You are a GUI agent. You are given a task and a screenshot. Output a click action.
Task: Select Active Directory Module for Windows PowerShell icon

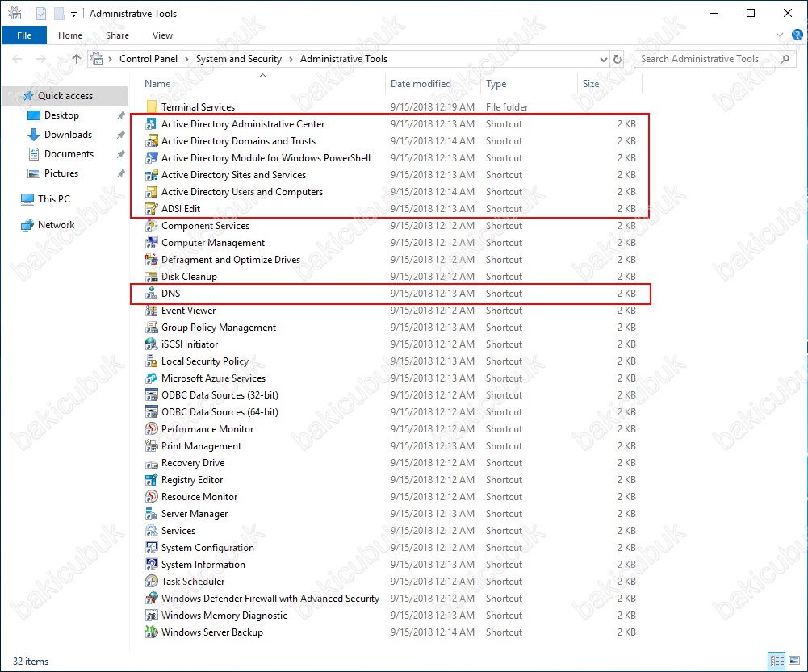click(151, 158)
